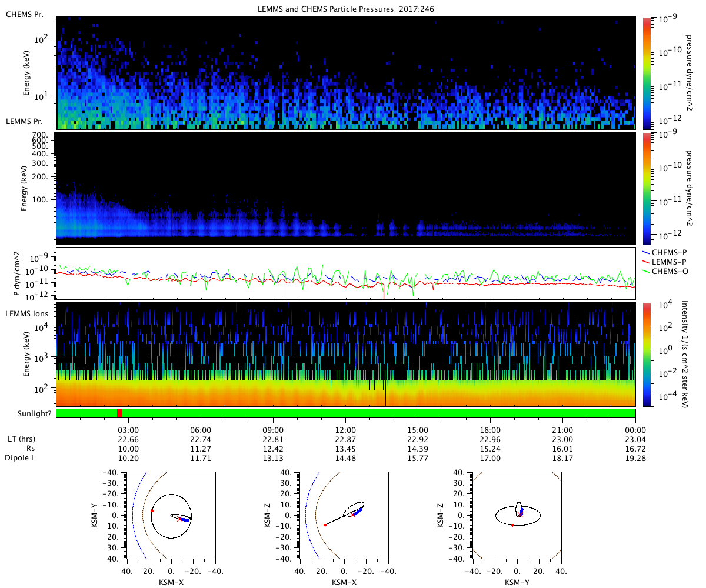Click the Dipole L row label
The height and width of the screenshot is (588, 706).
tap(21, 457)
